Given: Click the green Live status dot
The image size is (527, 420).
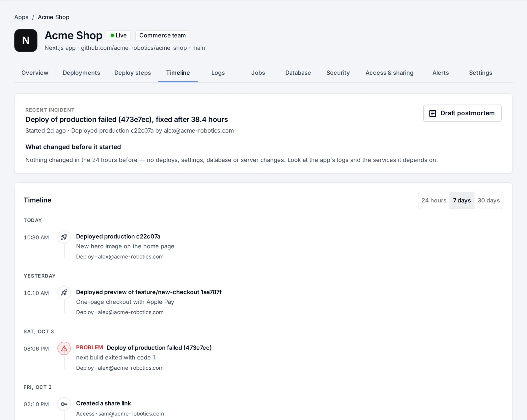Looking at the screenshot, I should pyautogui.click(x=112, y=35).
